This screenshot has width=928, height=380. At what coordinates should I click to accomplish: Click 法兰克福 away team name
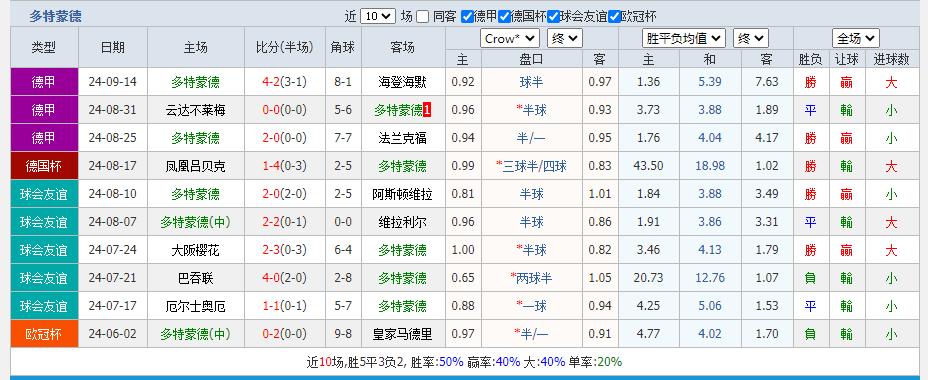[402, 139]
